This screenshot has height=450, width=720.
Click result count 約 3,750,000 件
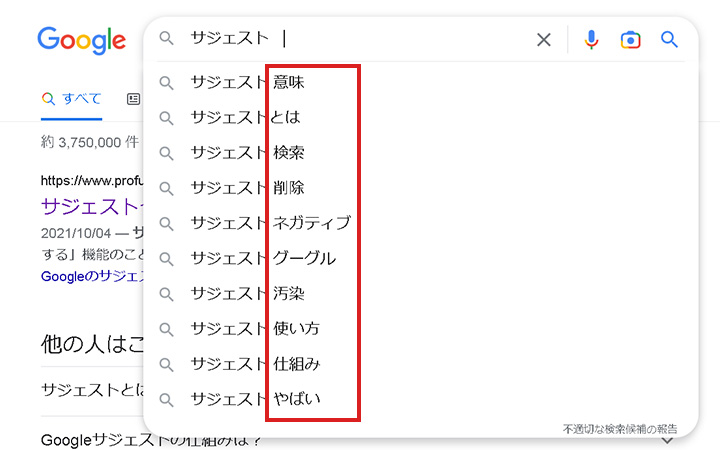click(90, 142)
